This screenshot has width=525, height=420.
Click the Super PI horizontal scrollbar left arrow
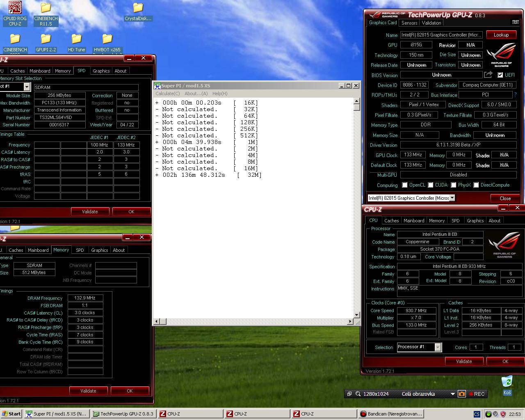coord(156,321)
